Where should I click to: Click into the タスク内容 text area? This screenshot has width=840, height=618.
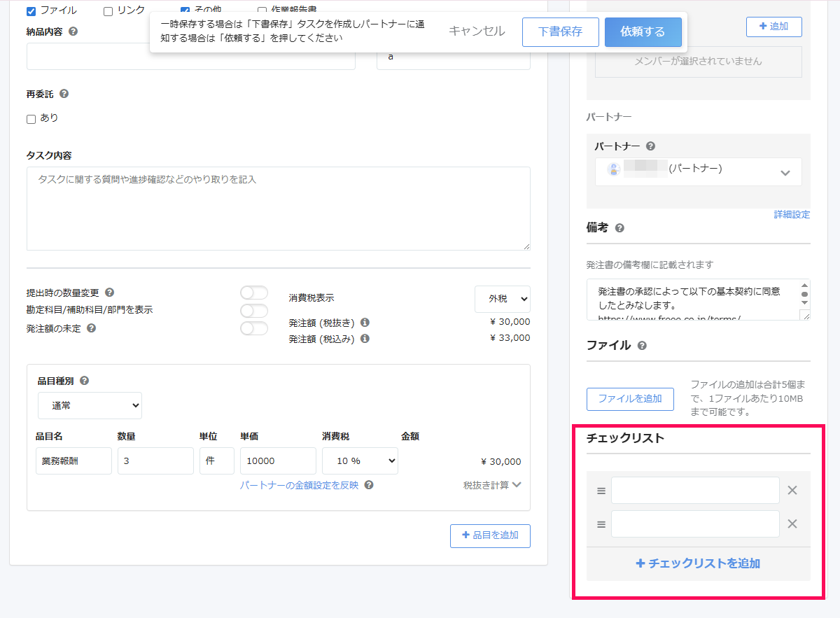coord(279,209)
